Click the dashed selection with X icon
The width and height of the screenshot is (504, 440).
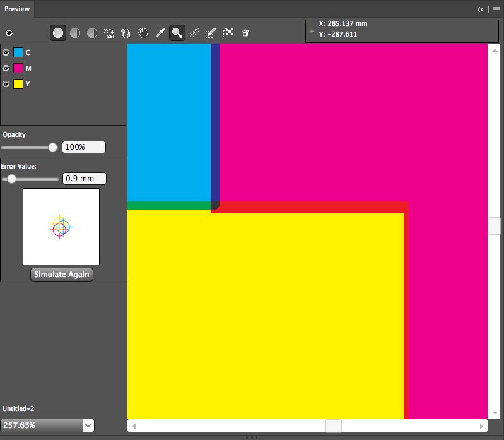[x=228, y=33]
